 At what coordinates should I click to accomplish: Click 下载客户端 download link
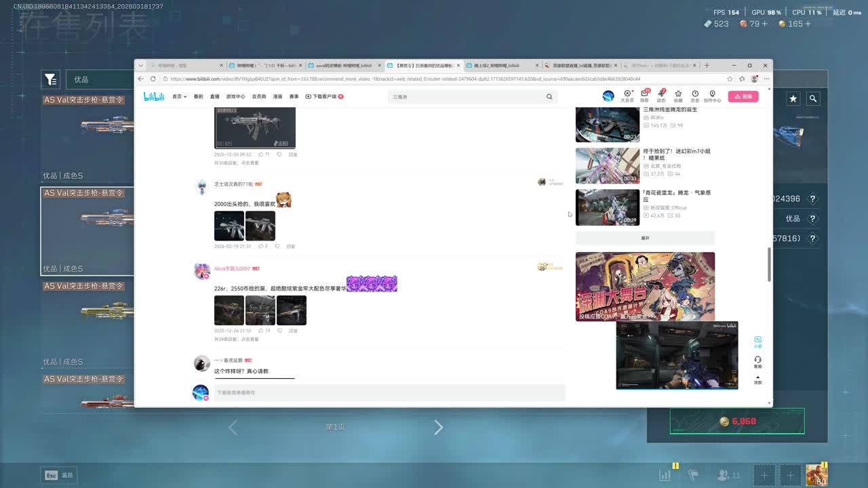[324, 97]
